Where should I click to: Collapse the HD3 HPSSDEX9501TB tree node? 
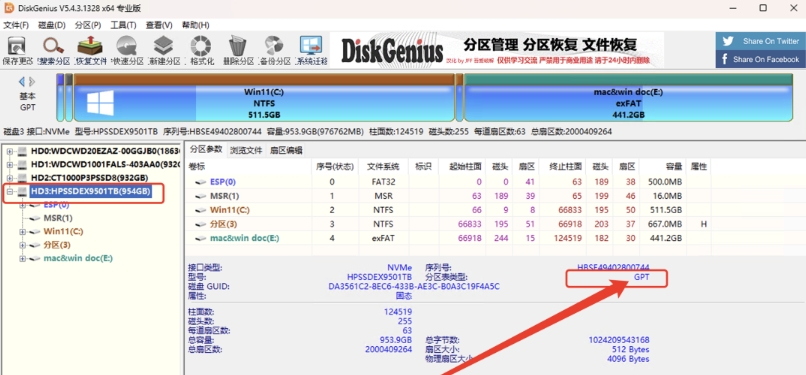click(10, 192)
